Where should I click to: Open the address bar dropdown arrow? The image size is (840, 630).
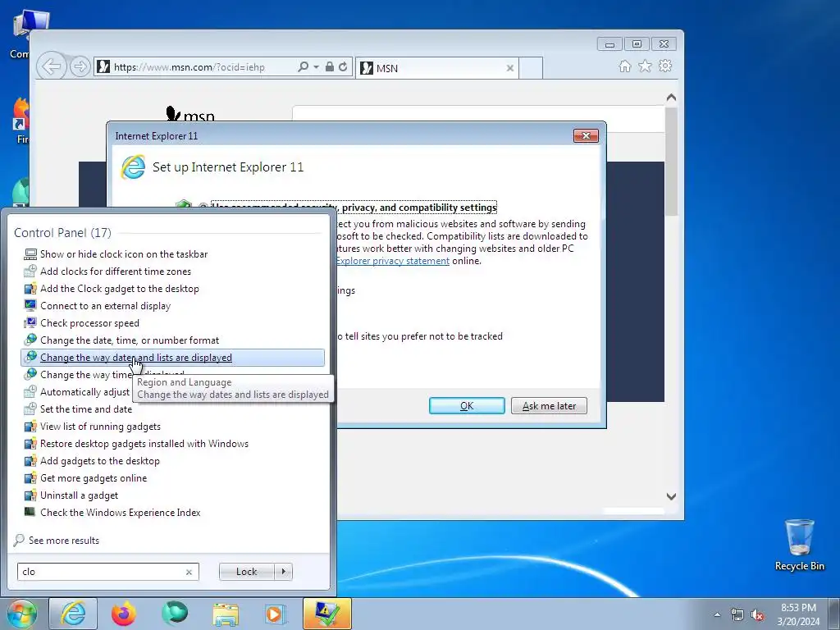coord(316,67)
